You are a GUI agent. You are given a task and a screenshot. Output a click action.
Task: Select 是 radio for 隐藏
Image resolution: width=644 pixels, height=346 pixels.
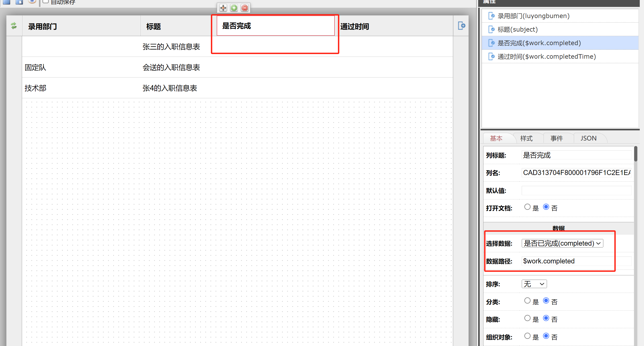point(527,318)
